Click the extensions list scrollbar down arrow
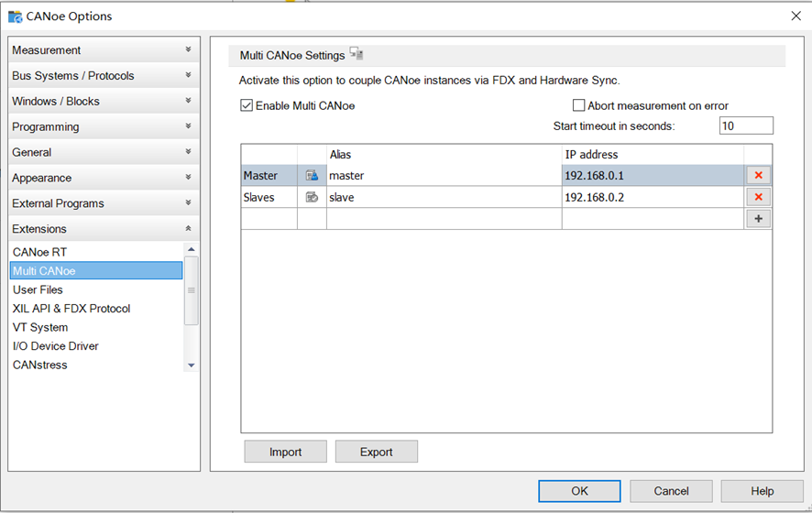The image size is (812, 513). pos(192,366)
